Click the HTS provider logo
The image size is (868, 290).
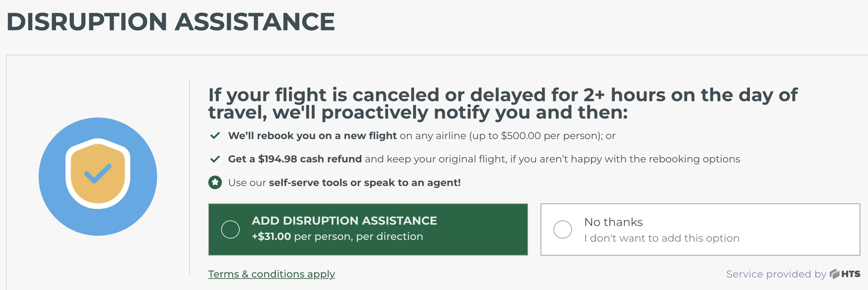(x=845, y=274)
